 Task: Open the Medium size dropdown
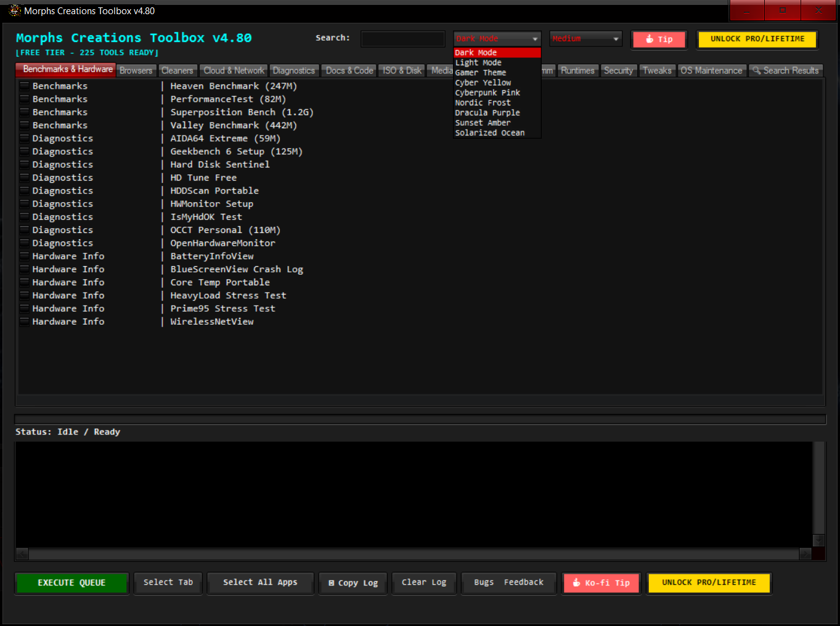click(585, 39)
